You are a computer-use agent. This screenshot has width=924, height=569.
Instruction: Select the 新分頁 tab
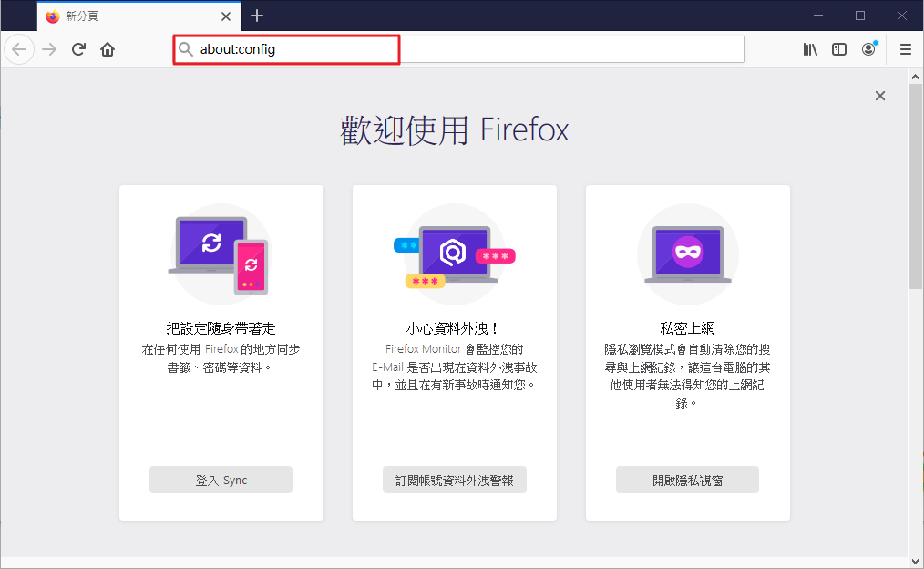[x=139, y=16]
